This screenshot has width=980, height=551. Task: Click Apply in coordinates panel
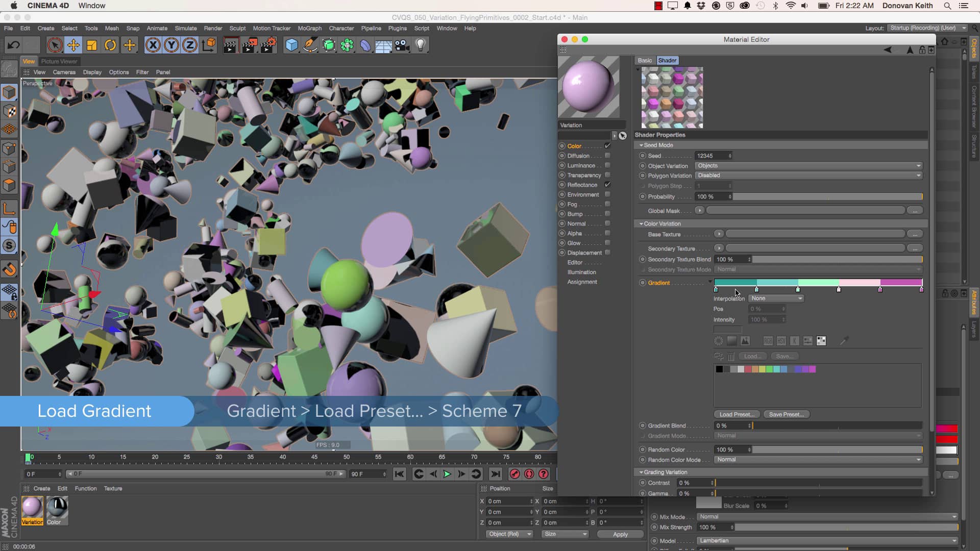tap(620, 534)
